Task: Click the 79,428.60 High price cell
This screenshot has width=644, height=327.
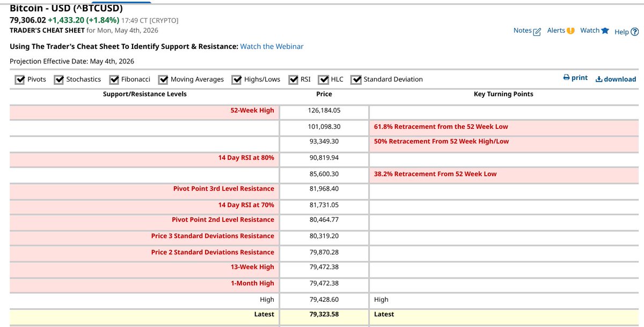Action: pos(324,300)
